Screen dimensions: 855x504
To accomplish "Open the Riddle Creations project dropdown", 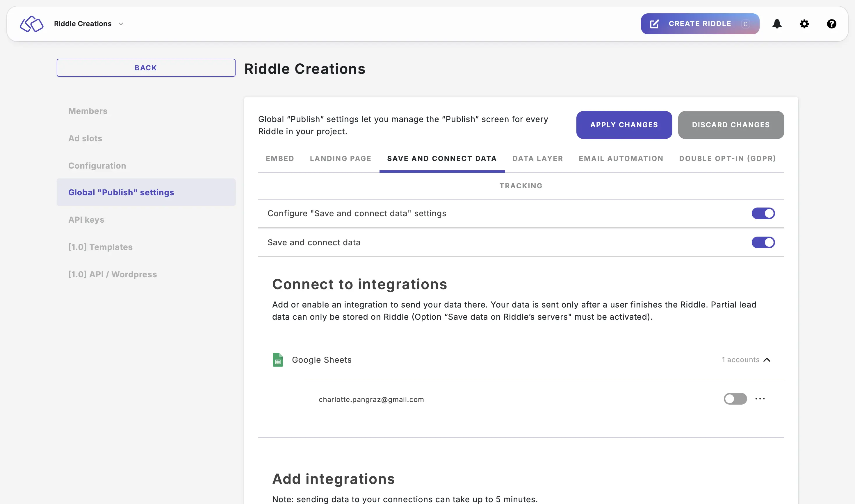I will click(x=89, y=24).
